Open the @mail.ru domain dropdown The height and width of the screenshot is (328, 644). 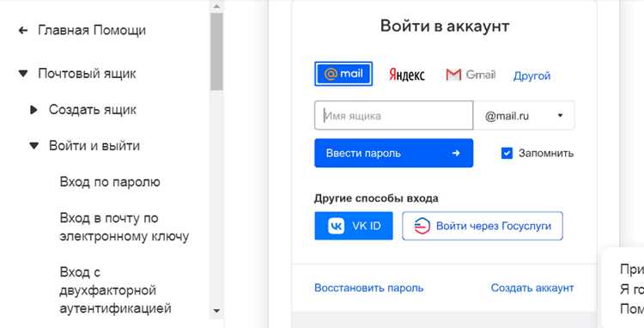524,116
